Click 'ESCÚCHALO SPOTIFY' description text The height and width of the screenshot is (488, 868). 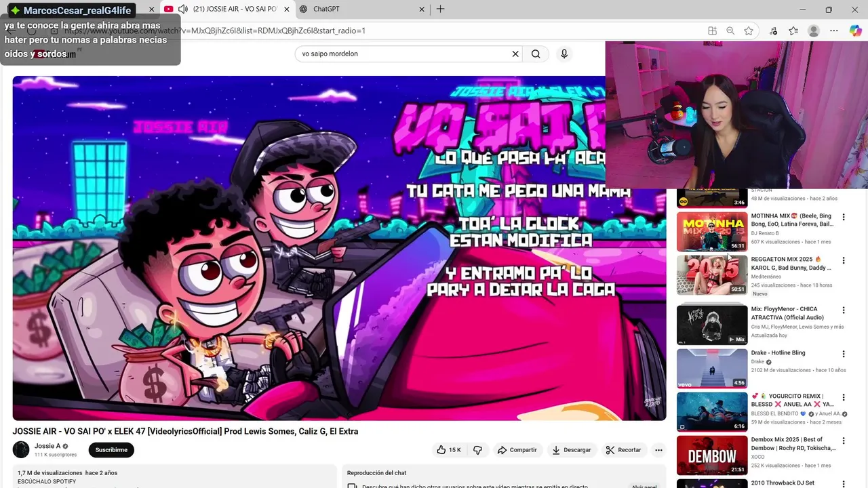coord(47,481)
